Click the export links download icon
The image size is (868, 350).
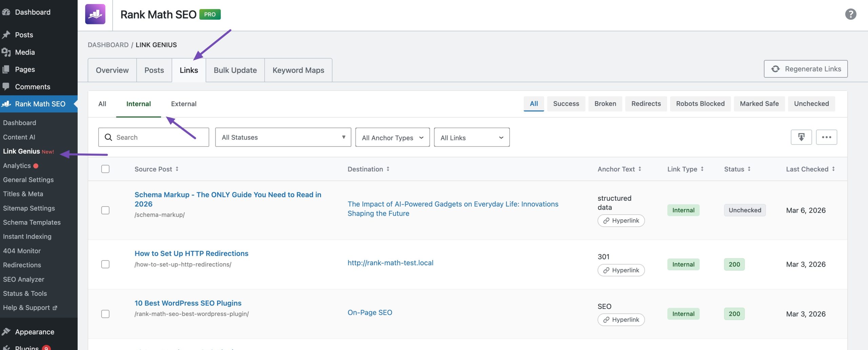pyautogui.click(x=801, y=137)
